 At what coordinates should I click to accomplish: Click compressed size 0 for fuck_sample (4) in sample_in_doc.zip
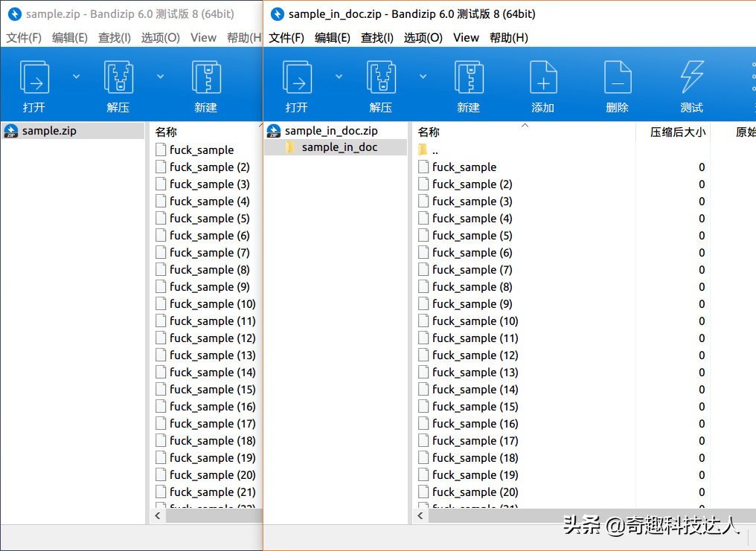(x=702, y=219)
